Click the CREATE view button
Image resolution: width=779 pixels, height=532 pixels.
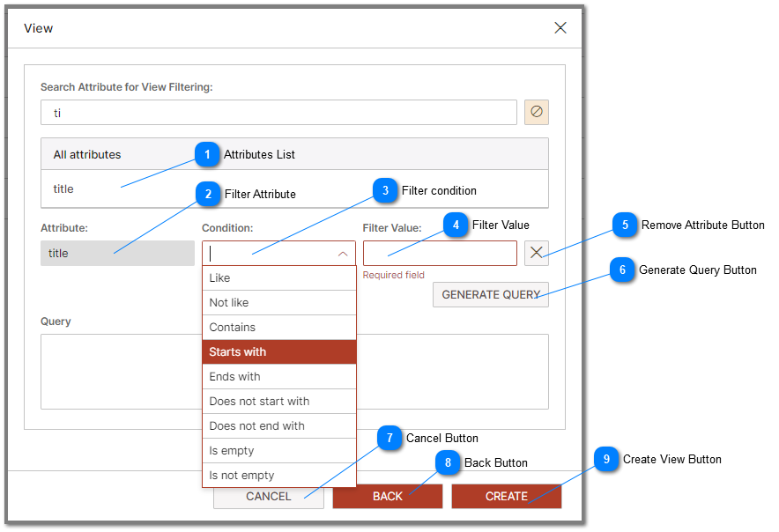pos(506,496)
